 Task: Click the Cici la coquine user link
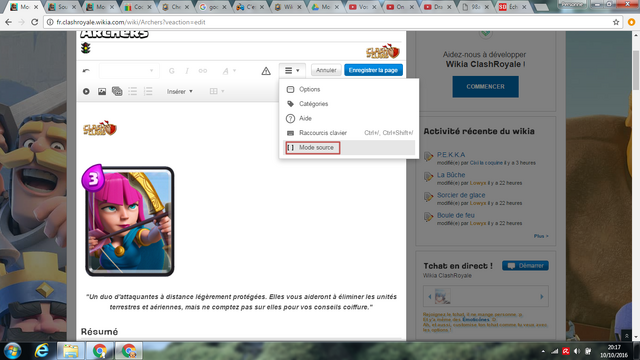(486, 162)
